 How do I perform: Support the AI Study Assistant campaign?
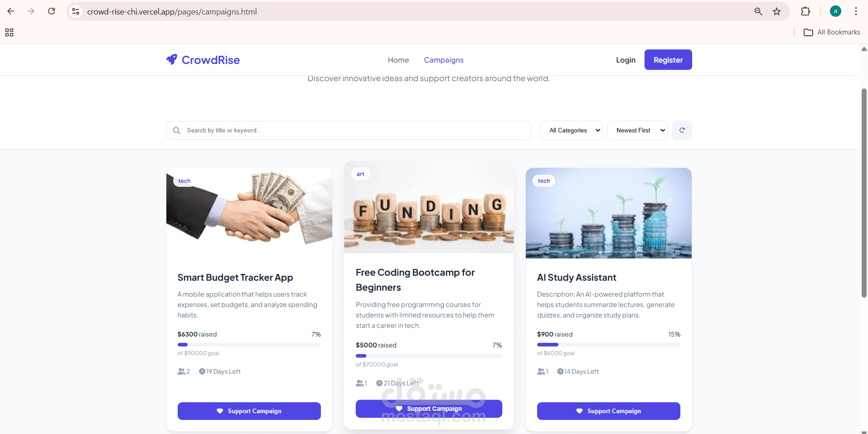click(x=608, y=411)
